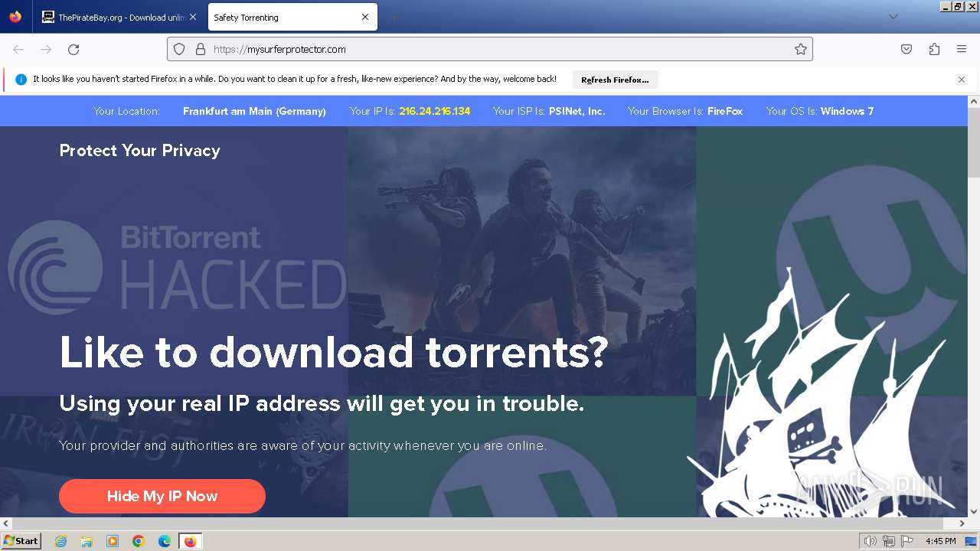Open volume control in system tray
Image resolution: width=980 pixels, height=551 pixels.
click(871, 541)
